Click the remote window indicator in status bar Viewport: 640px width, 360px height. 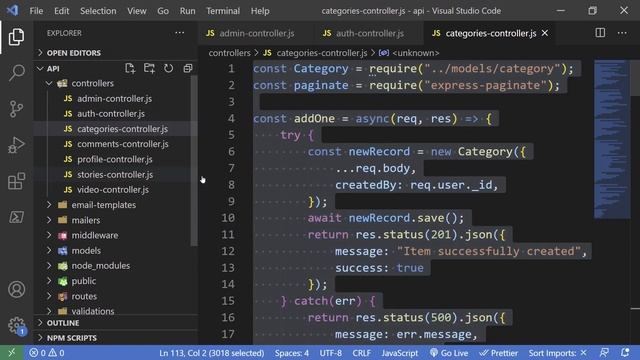tap(11, 353)
